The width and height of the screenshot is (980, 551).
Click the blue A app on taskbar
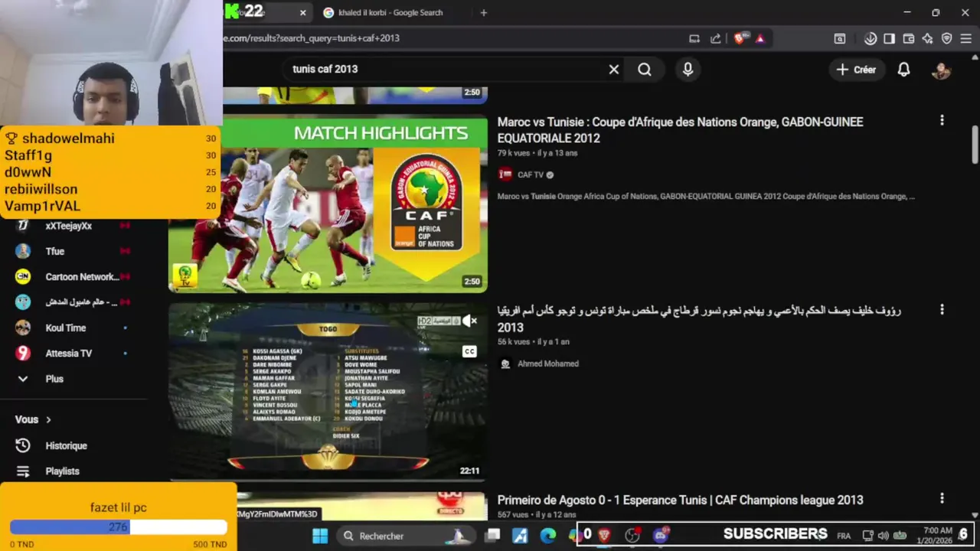coord(521,536)
